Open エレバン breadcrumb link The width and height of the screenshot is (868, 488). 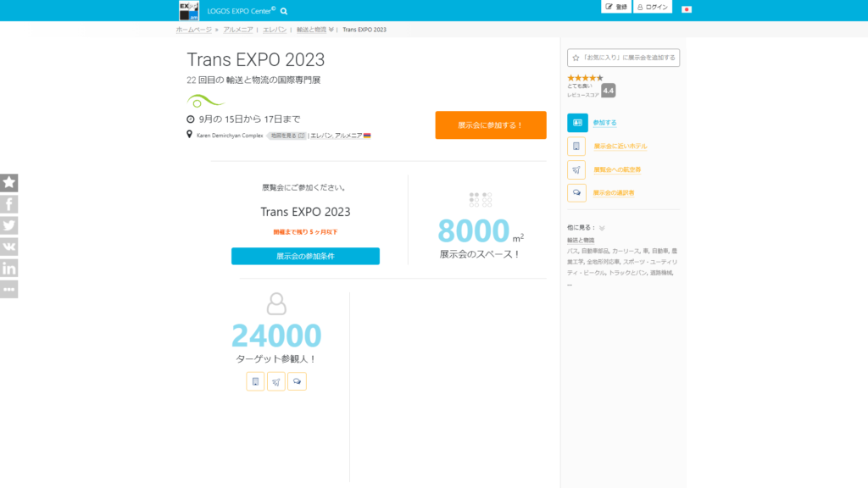pos(275,30)
